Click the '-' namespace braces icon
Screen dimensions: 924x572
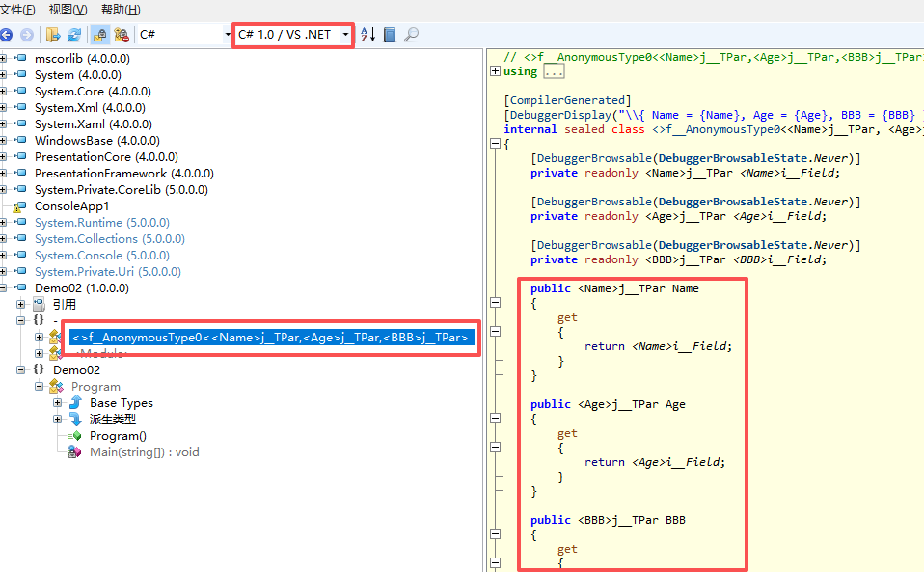39,320
